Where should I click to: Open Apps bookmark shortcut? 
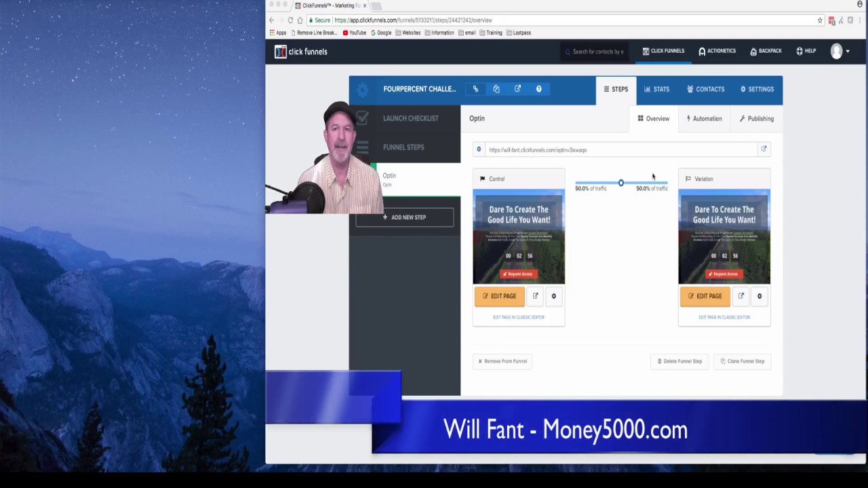point(278,33)
